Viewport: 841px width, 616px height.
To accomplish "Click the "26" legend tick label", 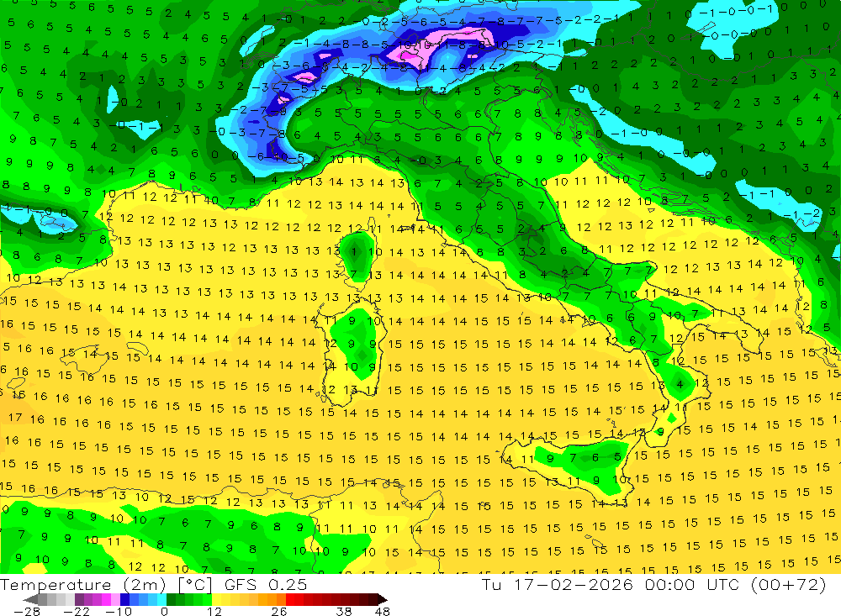I will (279, 612).
